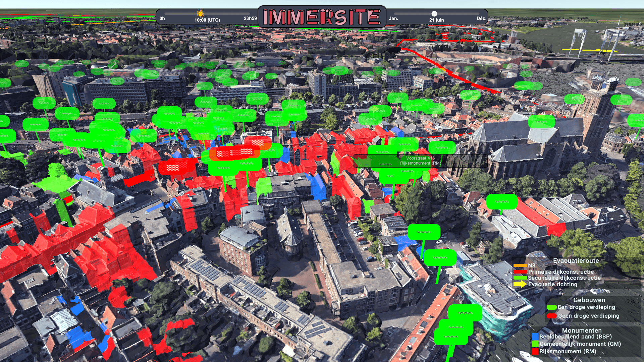Viewport: 644px width, 362px height.
Task: Click the 23h59 end label
Action: [250, 18]
